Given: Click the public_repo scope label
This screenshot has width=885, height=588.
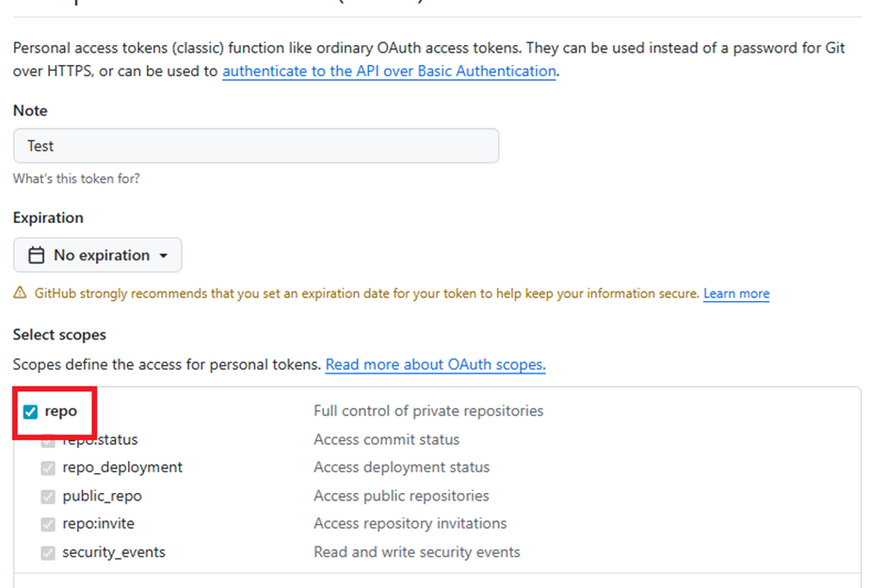Looking at the screenshot, I should 103,496.
